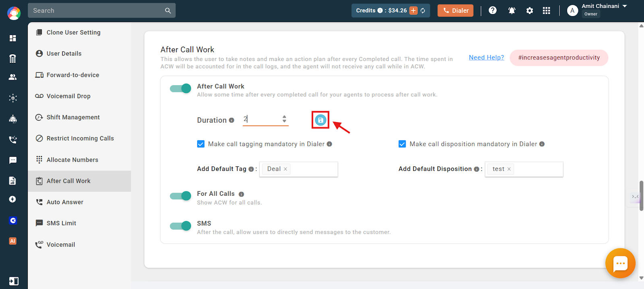Open the orange AI icon in left rail
The width and height of the screenshot is (644, 289).
[x=13, y=241]
